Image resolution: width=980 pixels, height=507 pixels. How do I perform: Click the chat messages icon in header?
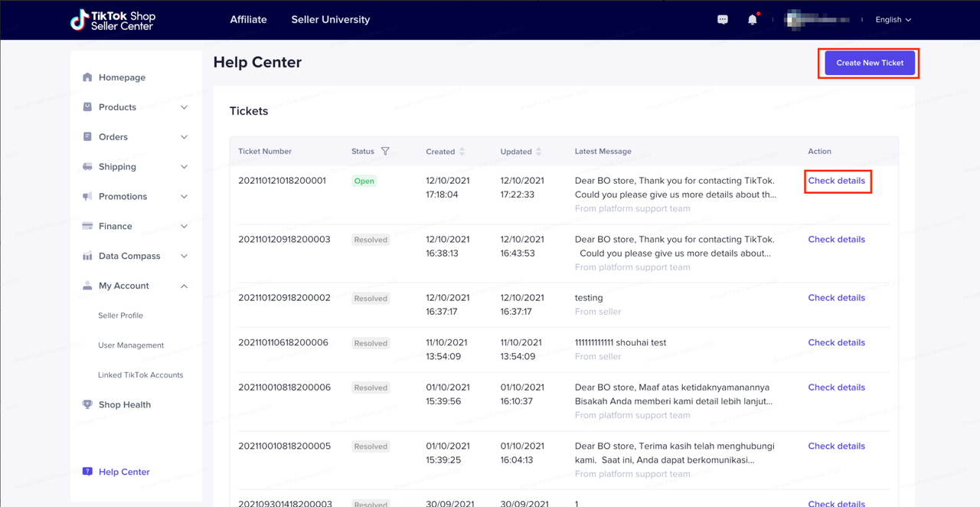722,20
